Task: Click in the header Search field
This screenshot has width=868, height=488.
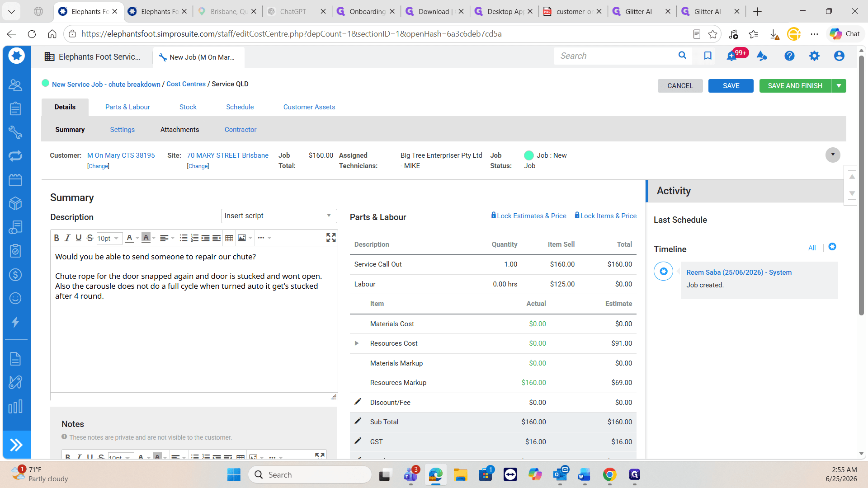Action: tap(615, 56)
